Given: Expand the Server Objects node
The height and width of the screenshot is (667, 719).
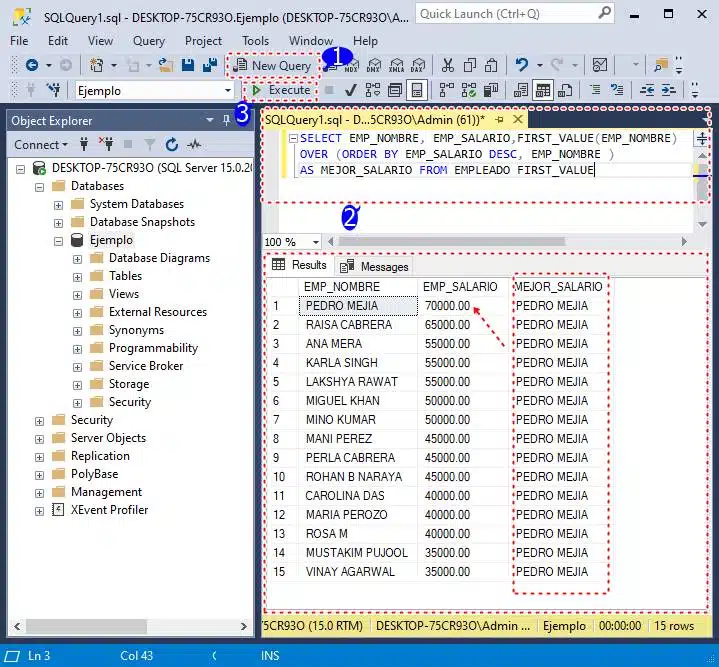Looking at the screenshot, I should click(x=39, y=439).
